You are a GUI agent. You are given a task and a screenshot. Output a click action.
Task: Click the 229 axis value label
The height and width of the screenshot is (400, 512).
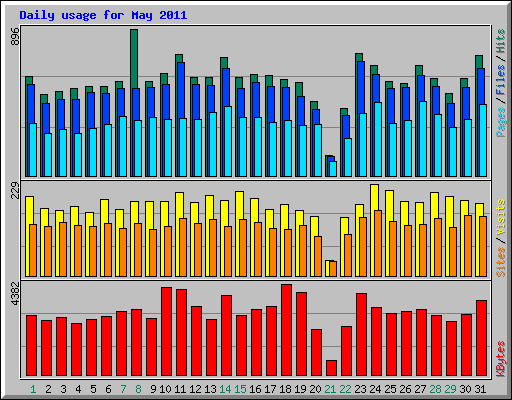(15, 190)
